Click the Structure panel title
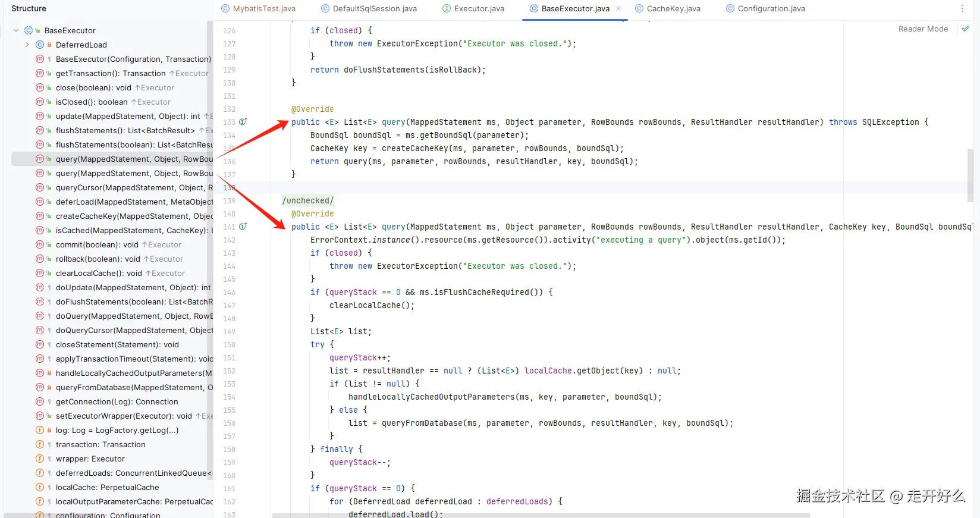Viewport: 980px width, 518px height. click(29, 8)
